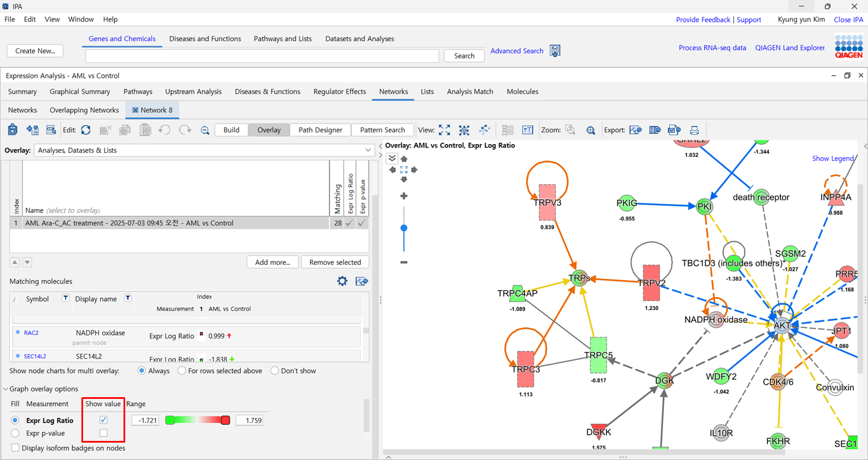
Task: Click the magnifier search icon before Build
Action: pyautogui.click(x=205, y=130)
